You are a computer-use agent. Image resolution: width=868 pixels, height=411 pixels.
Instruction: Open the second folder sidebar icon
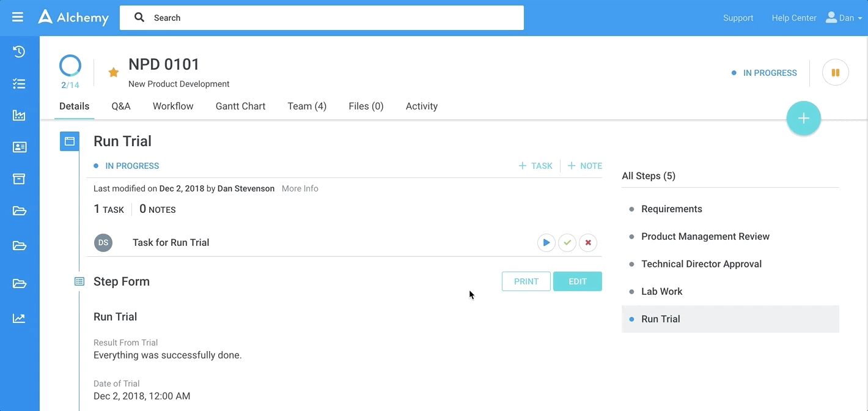coord(19,246)
